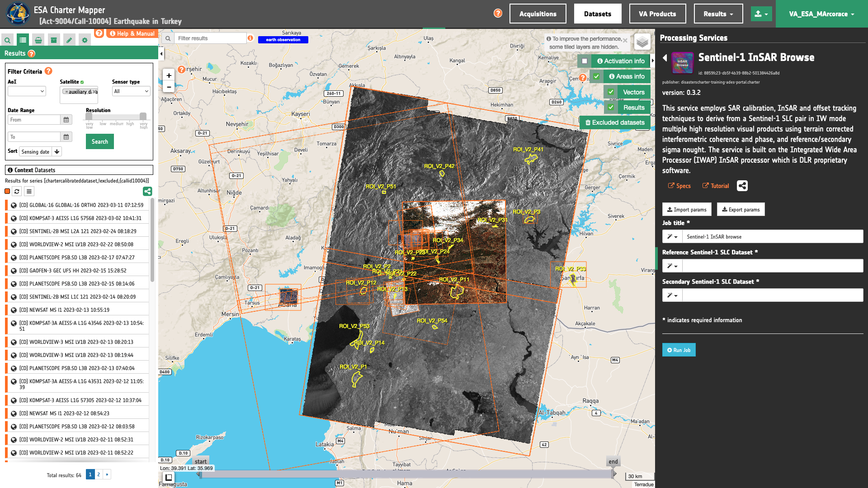Dismiss the tiled layers performance notice
868x488 pixels.
click(625, 40)
